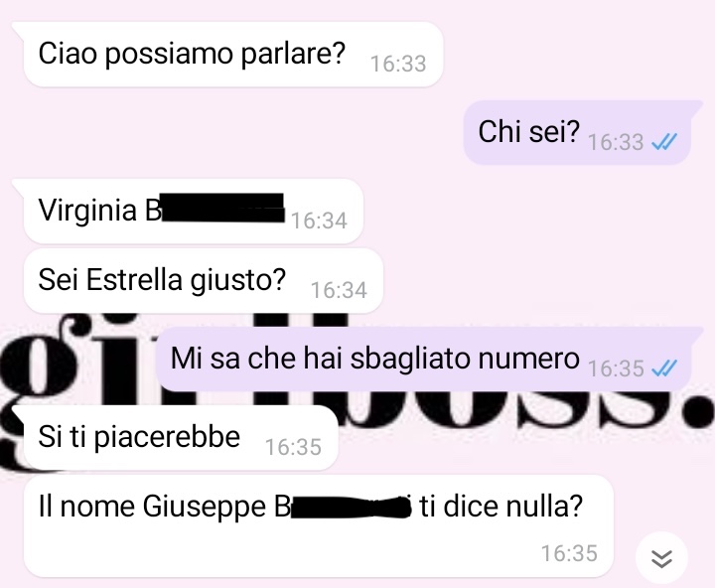Tap the 'ti dice nulla?' text
Image resolution: width=715 pixels, height=588 pixels.
click(x=501, y=507)
